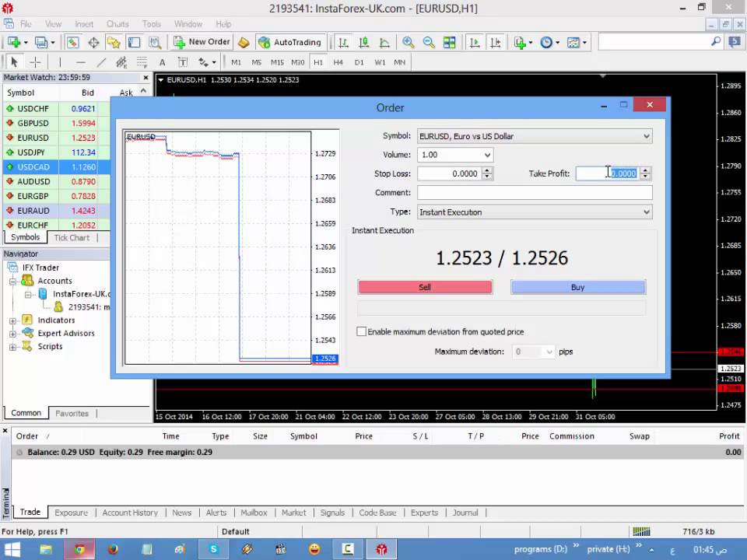The height and width of the screenshot is (560, 747).
Task: Select the Crosshair tool
Action: [35, 62]
